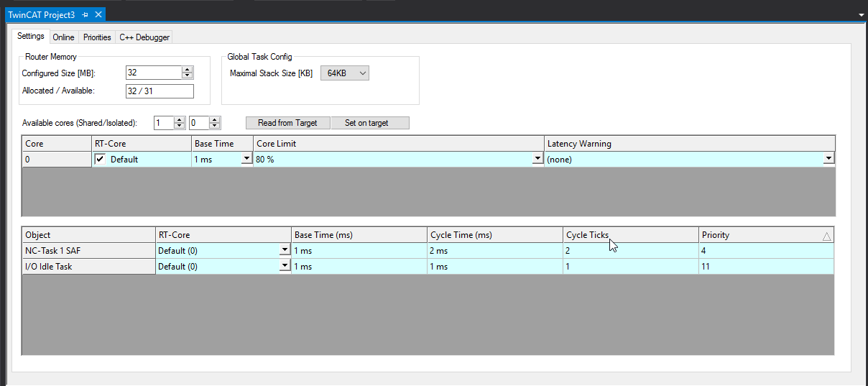Open the document list dropdown arrow
868x386 pixels.
click(x=861, y=14)
